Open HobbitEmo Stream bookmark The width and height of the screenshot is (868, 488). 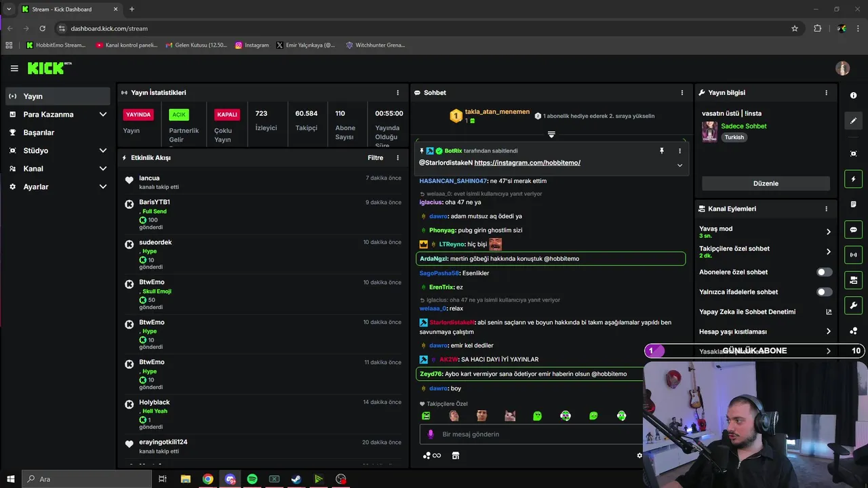point(56,45)
